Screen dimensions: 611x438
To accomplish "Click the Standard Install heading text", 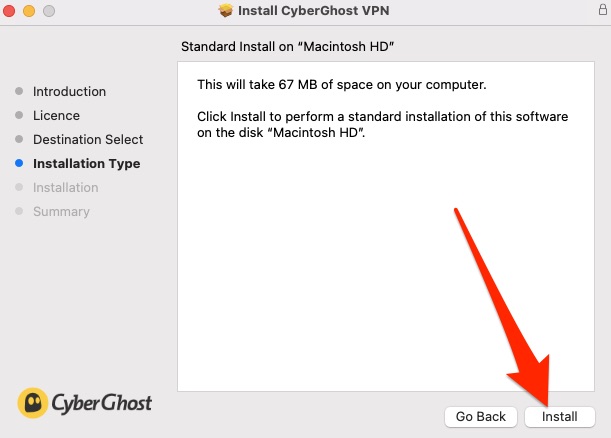I will tap(288, 46).
